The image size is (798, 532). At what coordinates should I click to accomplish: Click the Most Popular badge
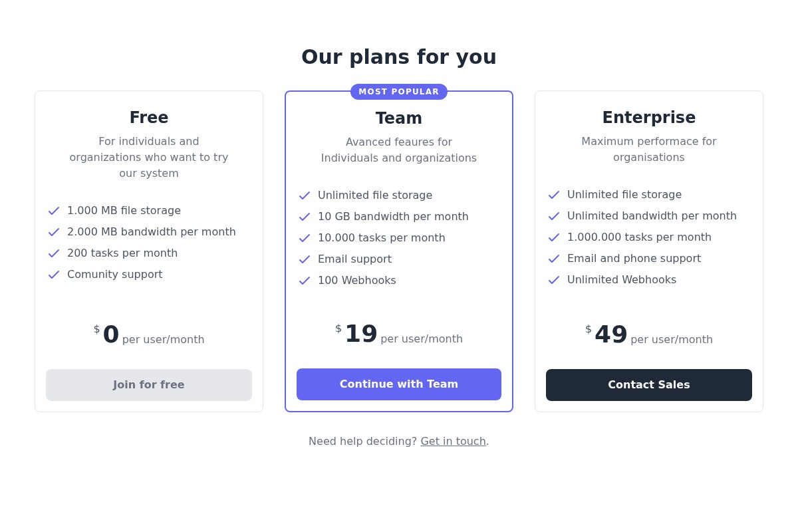coord(399,92)
